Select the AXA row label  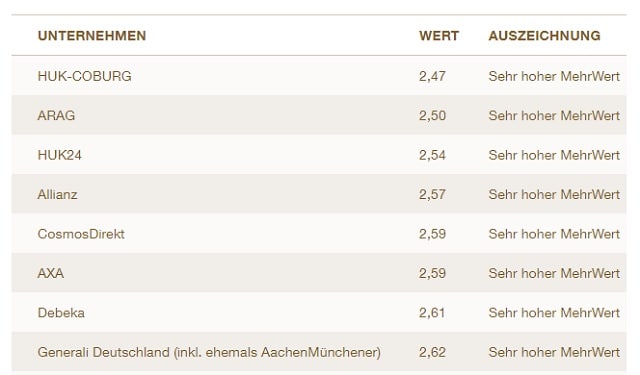pyautogui.click(x=51, y=273)
